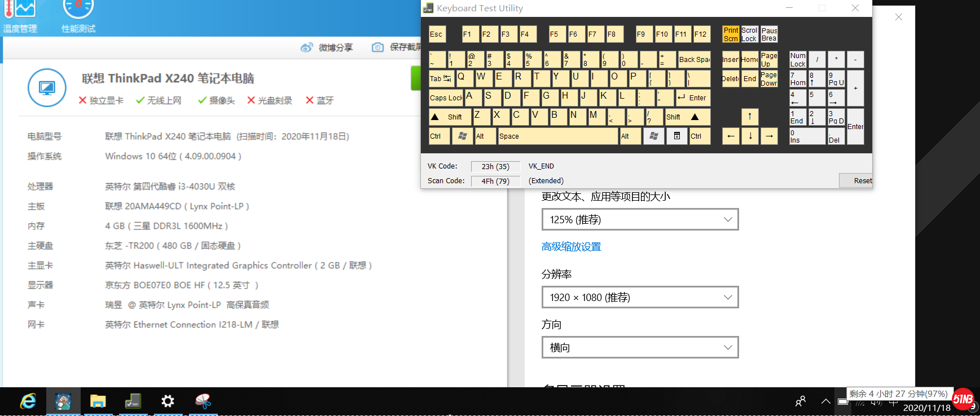Image resolution: width=980 pixels, height=416 pixels.
Task: Toggle the Scroll Lock key
Action: (x=749, y=34)
